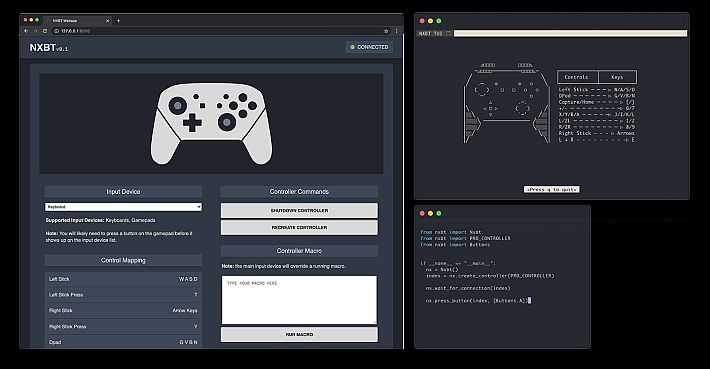Click the Controller Macro section header
710x369 pixels.
coord(299,250)
